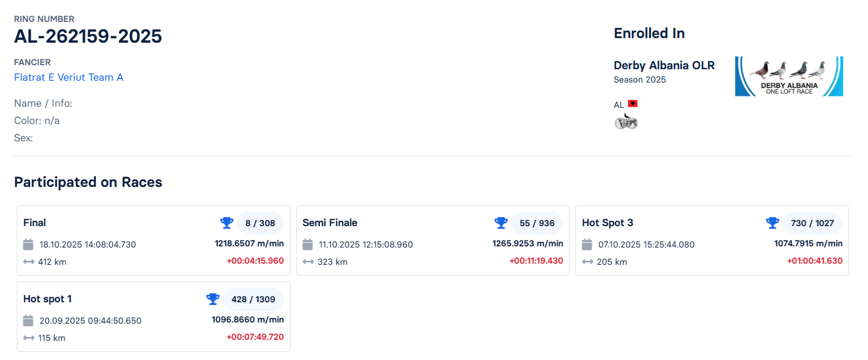Click the calendar icon on the Final race card
The width and height of the screenshot is (868, 360).
click(x=28, y=244)
